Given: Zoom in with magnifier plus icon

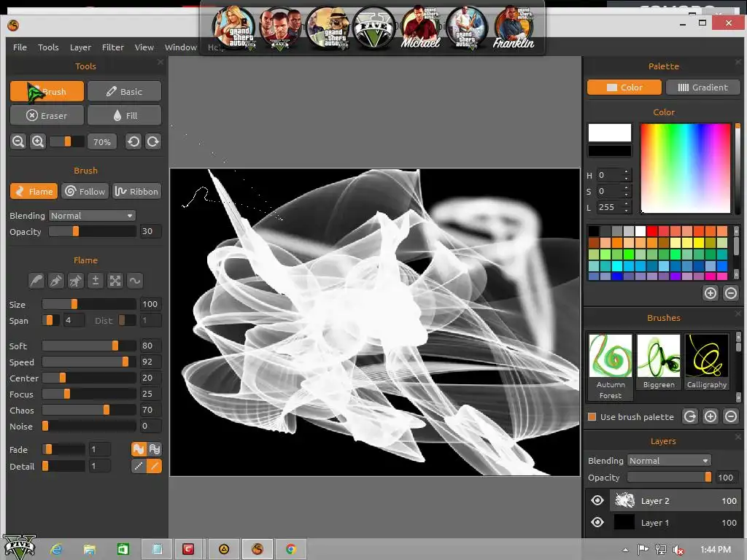Looking at the screenshot, I should point(38,141).
